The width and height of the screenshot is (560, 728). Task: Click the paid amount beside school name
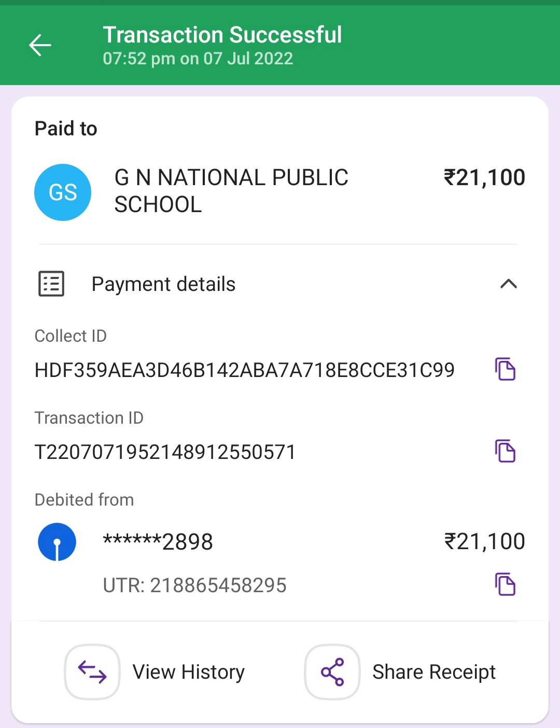[x=484, y=178]
